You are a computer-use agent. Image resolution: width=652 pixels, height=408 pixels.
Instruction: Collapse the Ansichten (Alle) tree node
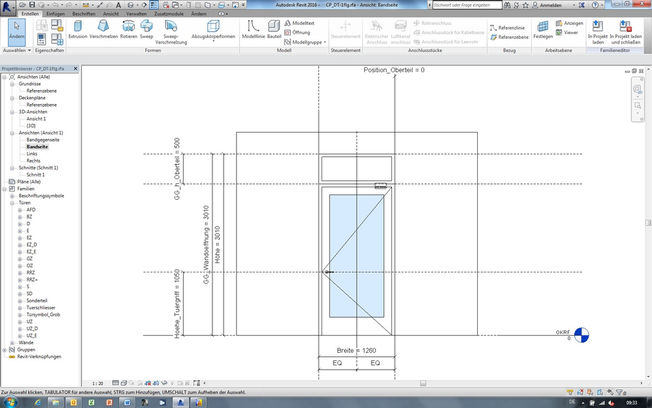(x=5, y=77)
